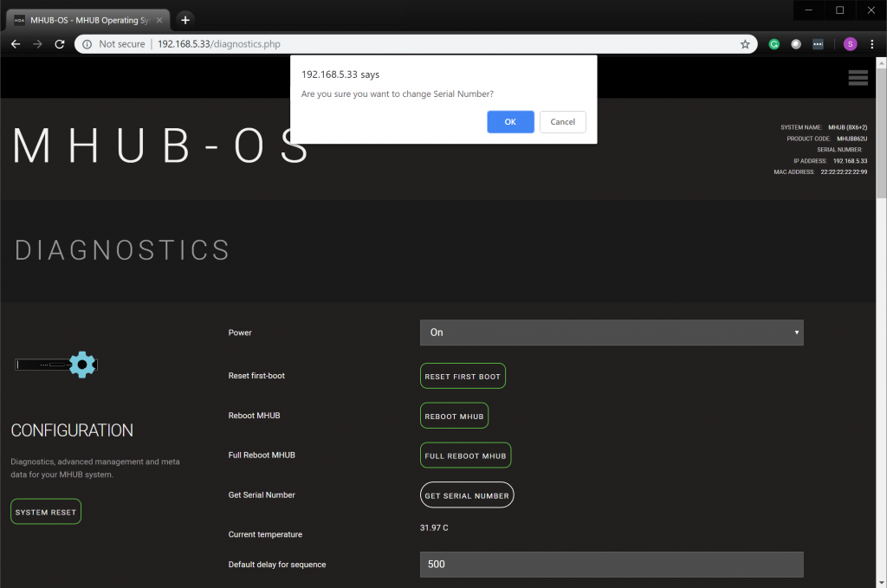This screenshot has width=887, height=588.
Task: Click the browser back arrow
Action: tap(16, 44)
